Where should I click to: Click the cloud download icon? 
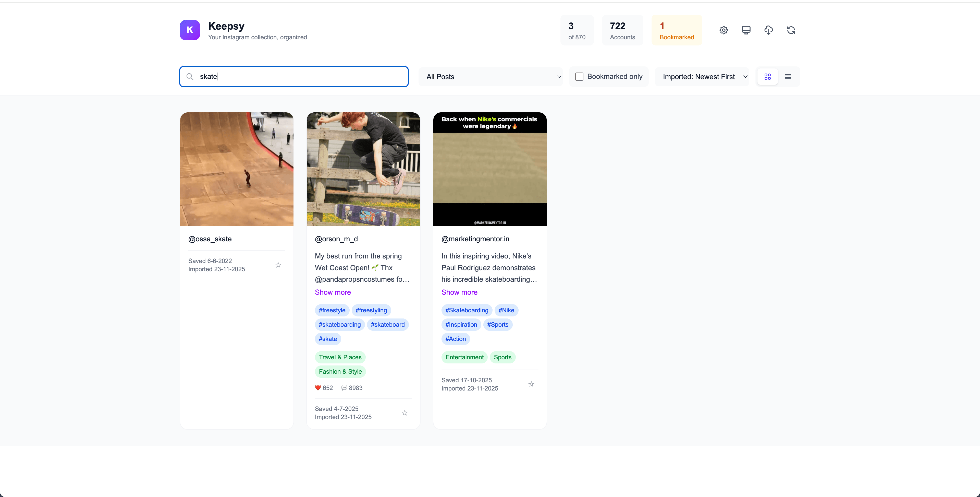[768, 30]
